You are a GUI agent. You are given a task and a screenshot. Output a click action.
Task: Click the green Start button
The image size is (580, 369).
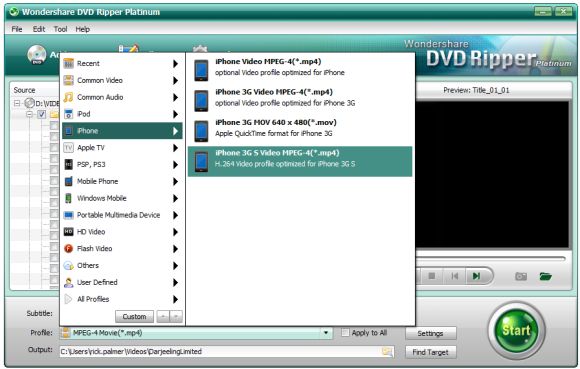click(516, 330)
